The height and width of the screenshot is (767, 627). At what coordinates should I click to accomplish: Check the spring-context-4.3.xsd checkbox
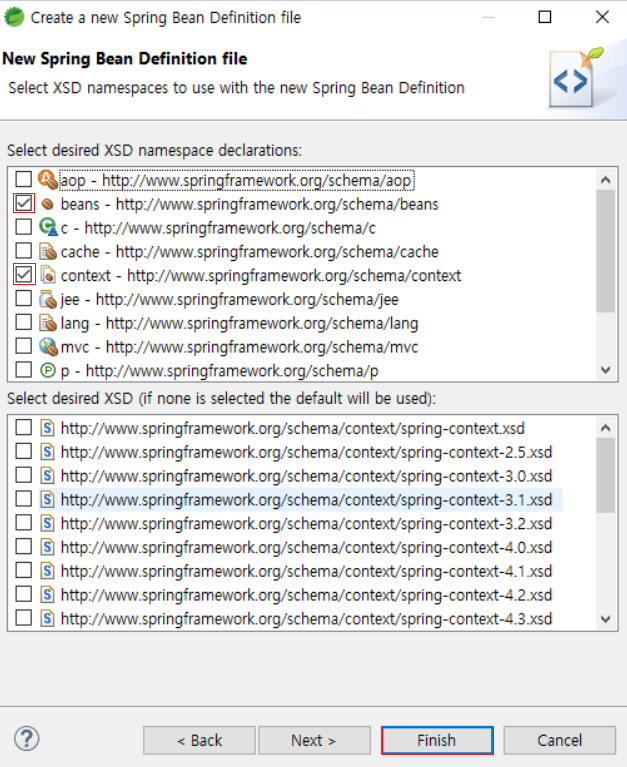tap(23, 618)
